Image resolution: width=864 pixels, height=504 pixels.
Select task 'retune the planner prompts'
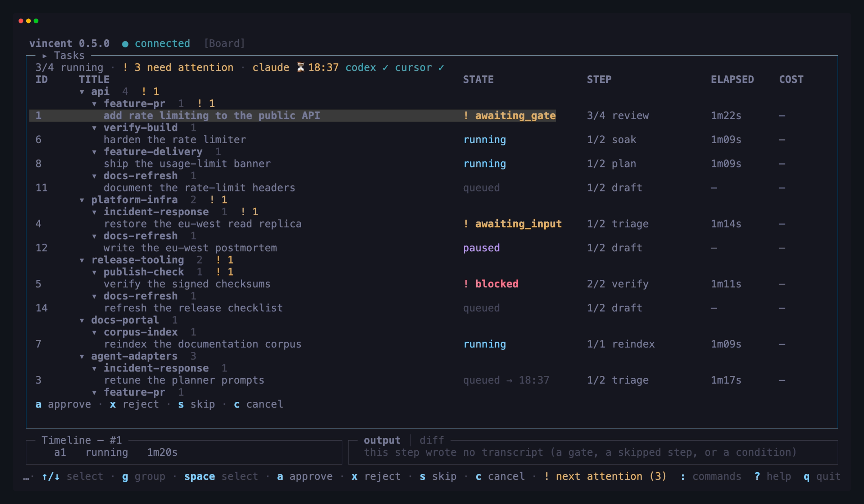(184, 380)
